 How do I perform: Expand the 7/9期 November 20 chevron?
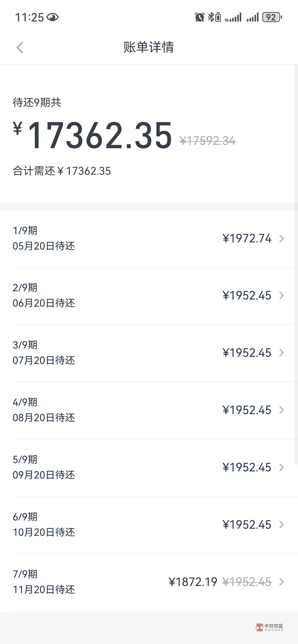click(281, 582)
